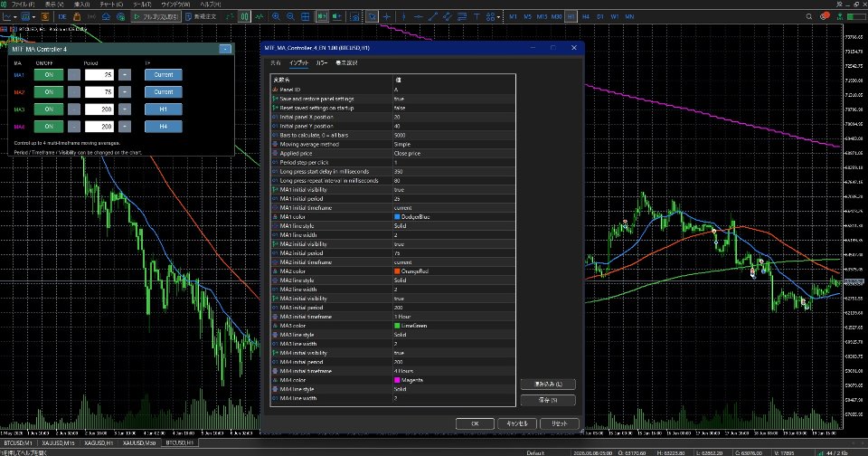Toggle chart shift icon
Viewport: 868px width, 456px height.
pyautogui.click(x=336, y=16)
